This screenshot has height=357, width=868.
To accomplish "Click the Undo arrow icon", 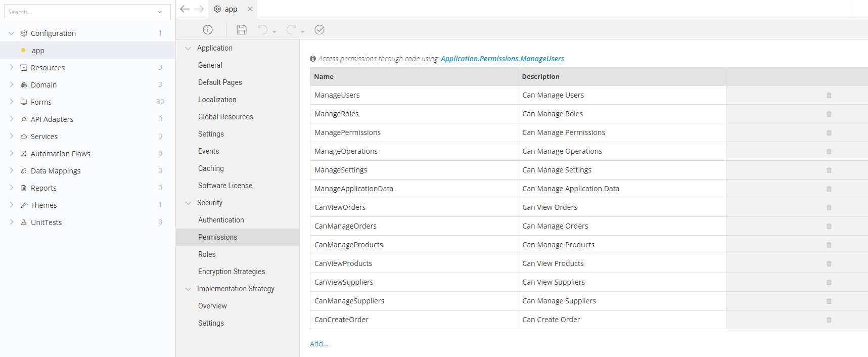I will pos(263,30).
